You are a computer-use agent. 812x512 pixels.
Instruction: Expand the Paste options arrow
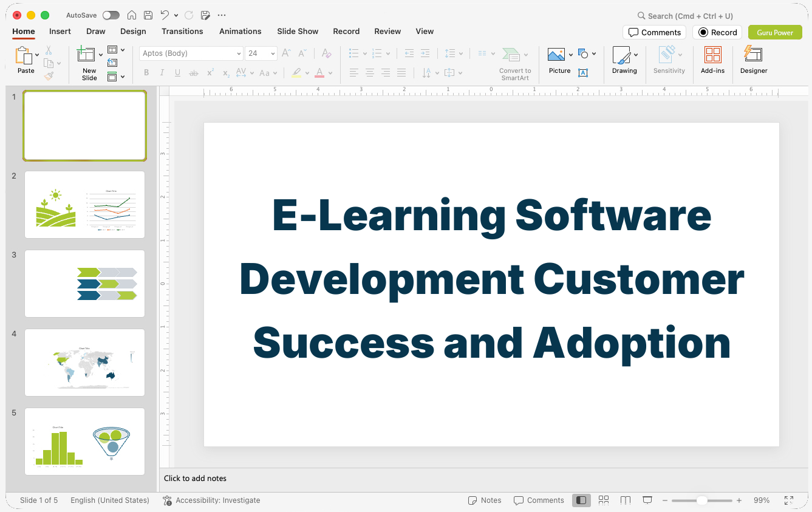pyautogui.click(x=37, y=55)
